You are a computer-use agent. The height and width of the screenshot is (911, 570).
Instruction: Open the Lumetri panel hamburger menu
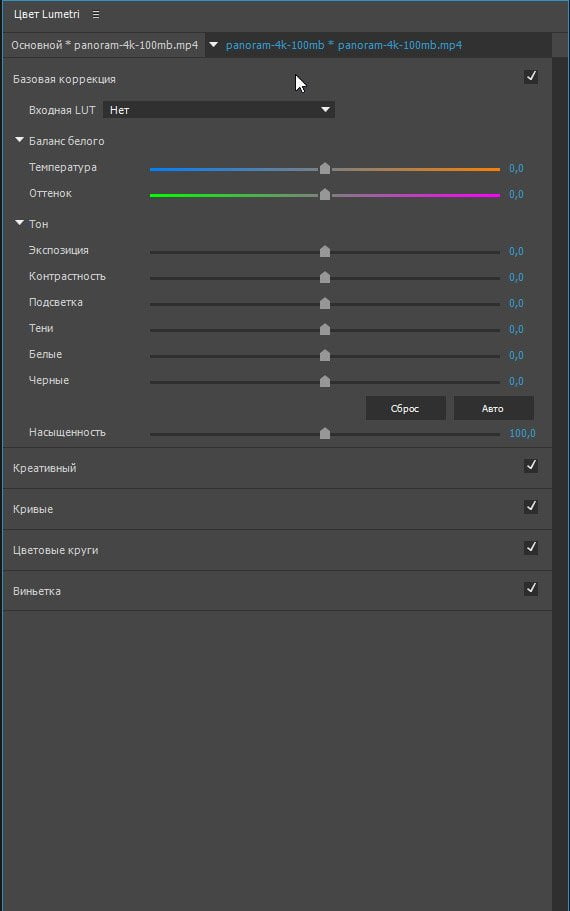click(96, 15)
